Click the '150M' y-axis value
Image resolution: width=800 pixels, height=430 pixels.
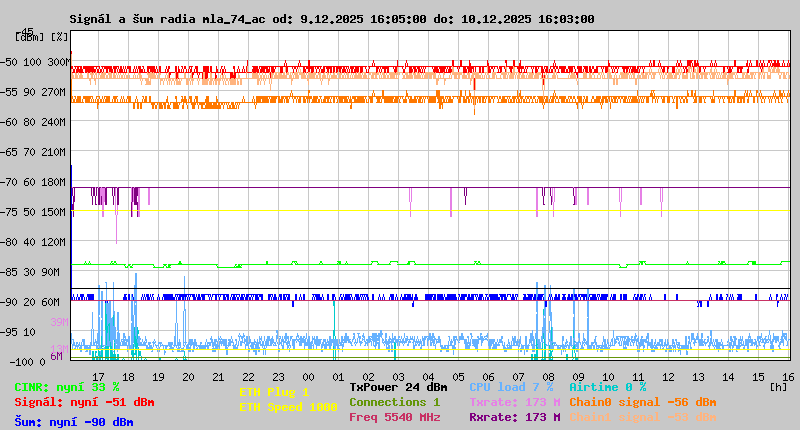click(56, 212)
